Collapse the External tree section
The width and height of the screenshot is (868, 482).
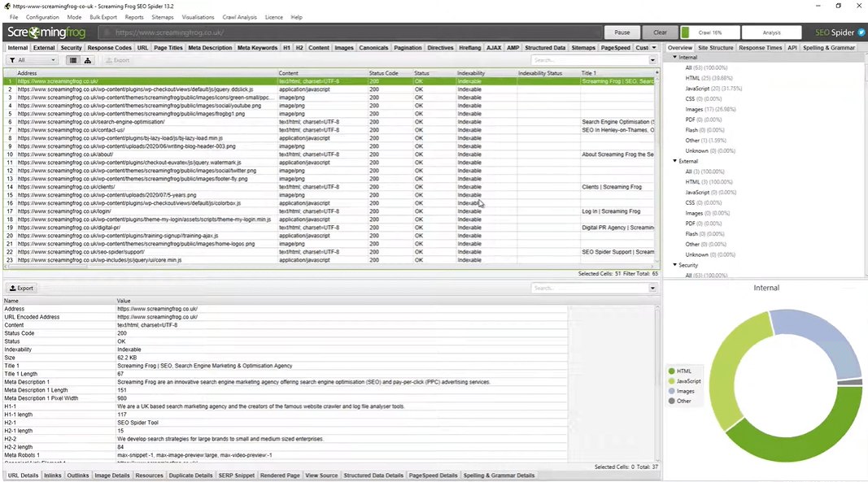[x=675, y=161]
